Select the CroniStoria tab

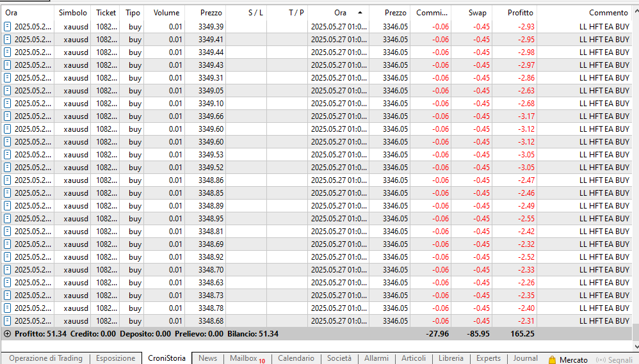point(166,358)
